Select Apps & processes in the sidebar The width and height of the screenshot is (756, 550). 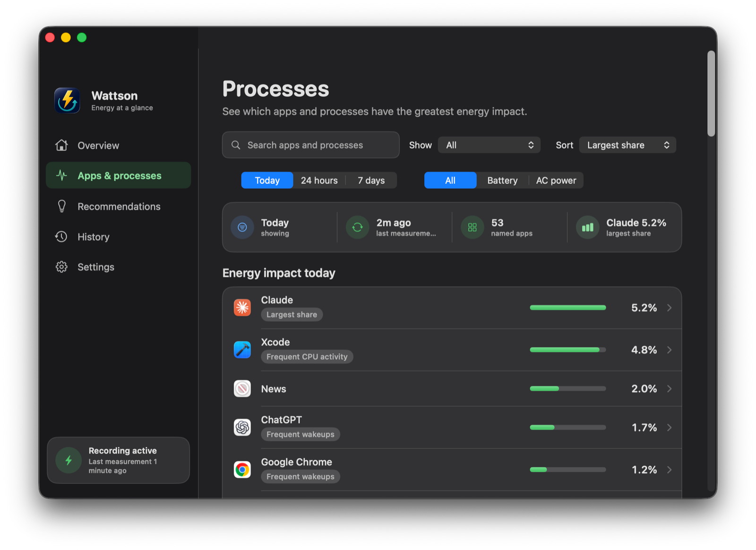tap(118, 175)
